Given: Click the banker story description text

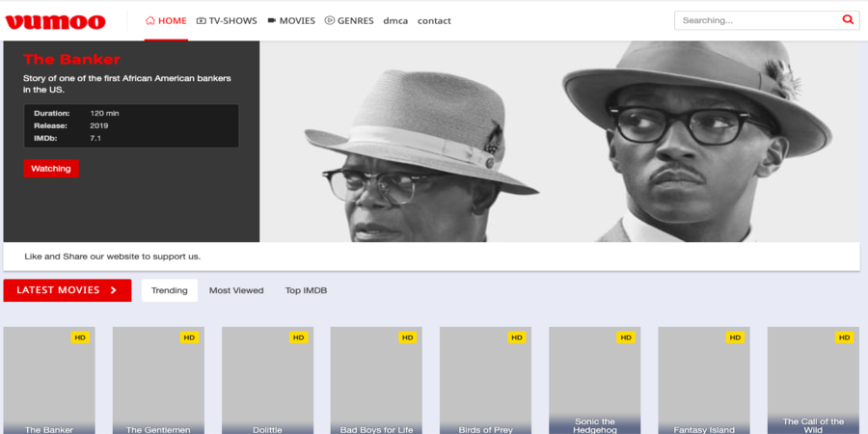Looking at the screenshot, I should (x=126, y=84).
